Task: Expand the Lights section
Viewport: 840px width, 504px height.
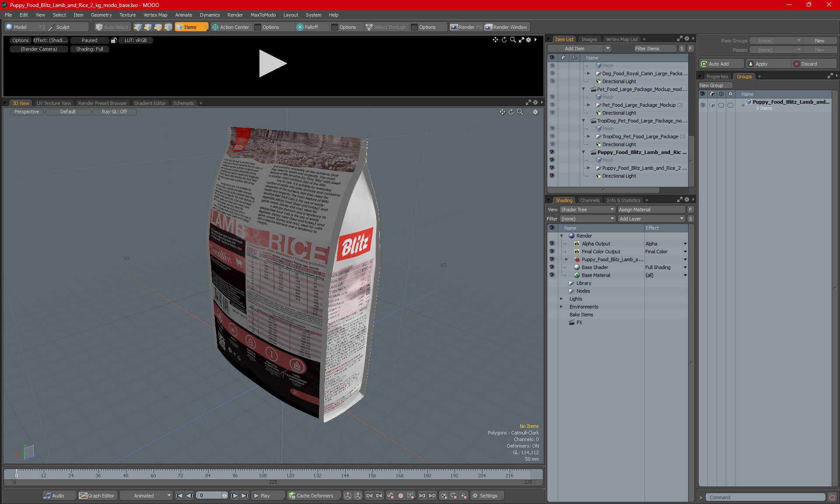Action: point(562,299)
